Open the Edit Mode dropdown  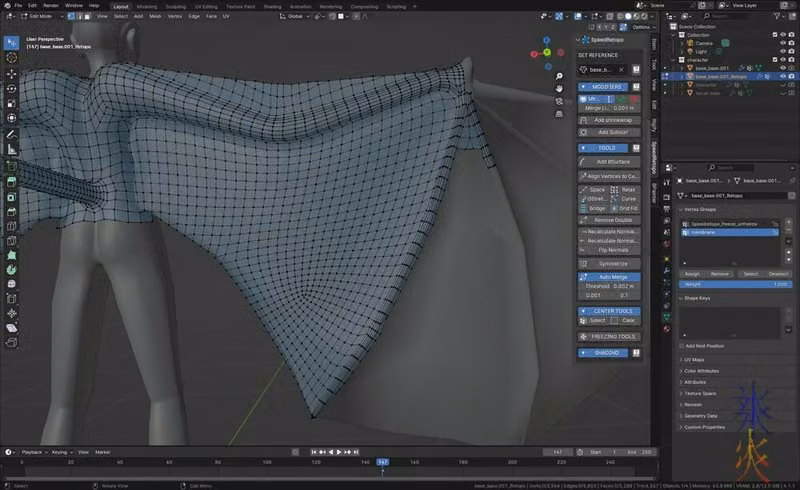tap(42, 16)
